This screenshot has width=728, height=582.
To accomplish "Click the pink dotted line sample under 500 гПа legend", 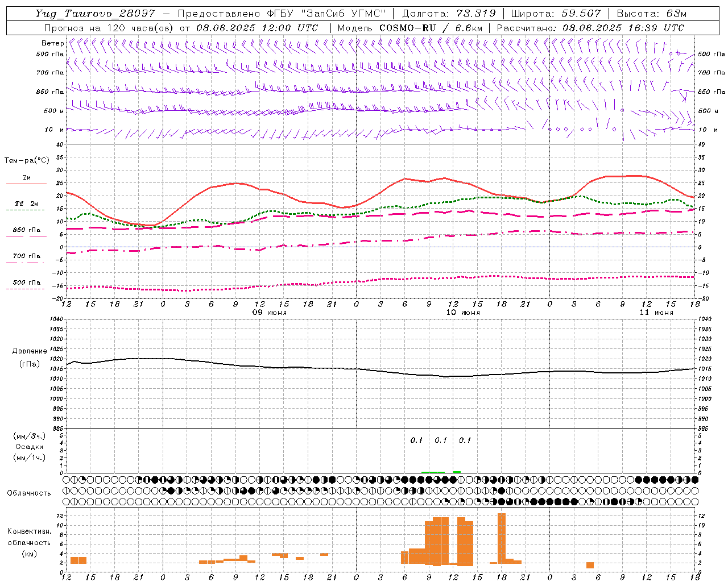I will (26, 289).
